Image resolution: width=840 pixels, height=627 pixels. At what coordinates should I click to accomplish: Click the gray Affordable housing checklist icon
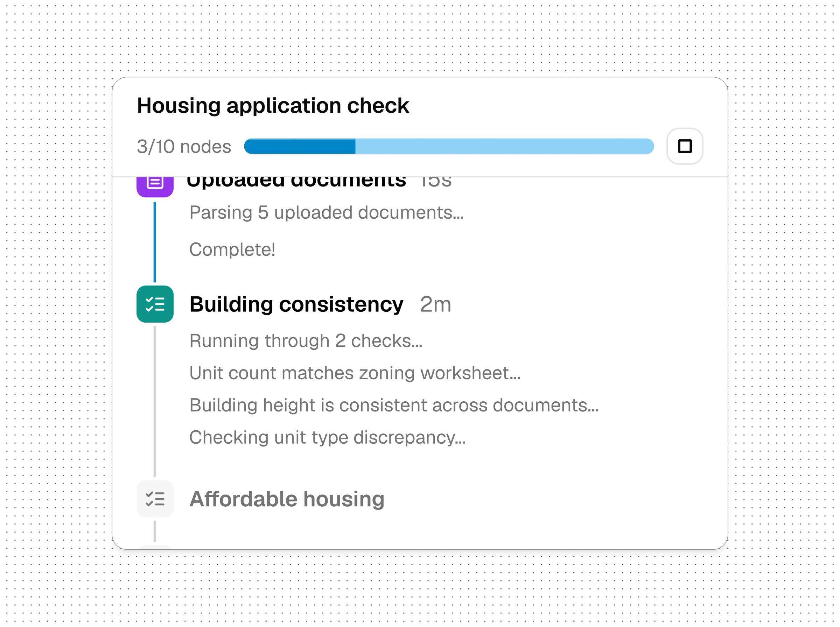click(155, 499)
